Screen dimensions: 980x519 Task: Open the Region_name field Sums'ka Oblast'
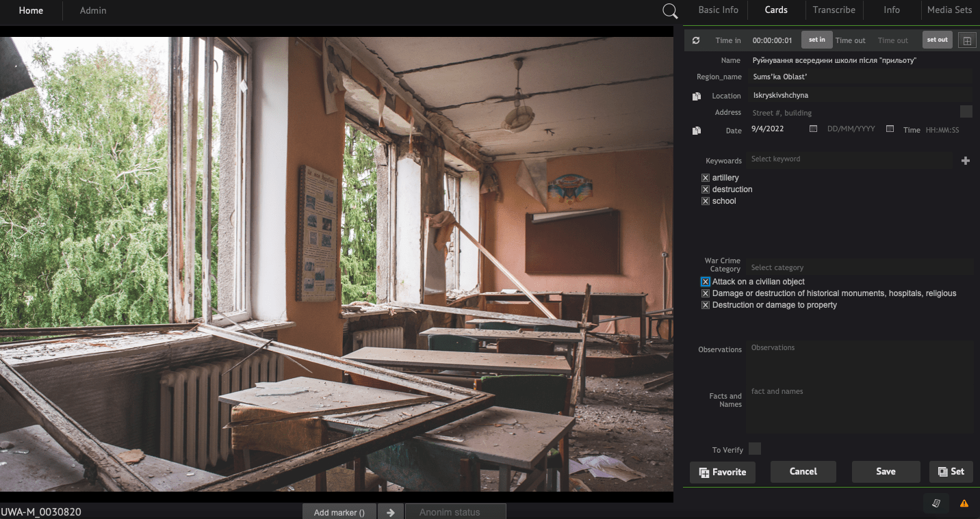pos(860,77)
